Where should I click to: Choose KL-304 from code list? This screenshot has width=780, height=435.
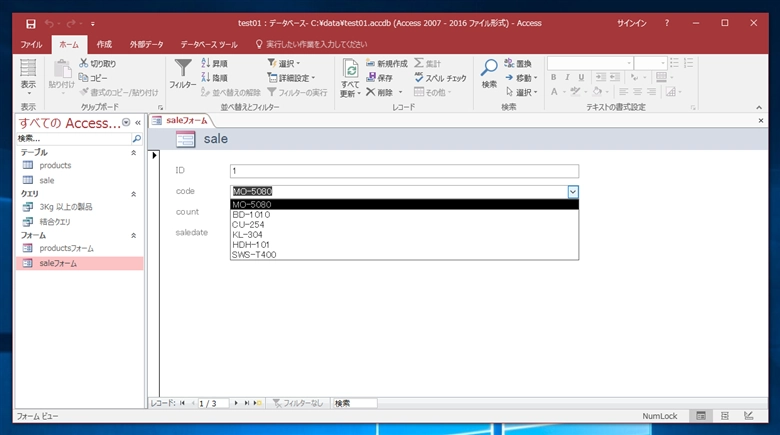pos(404,234)
